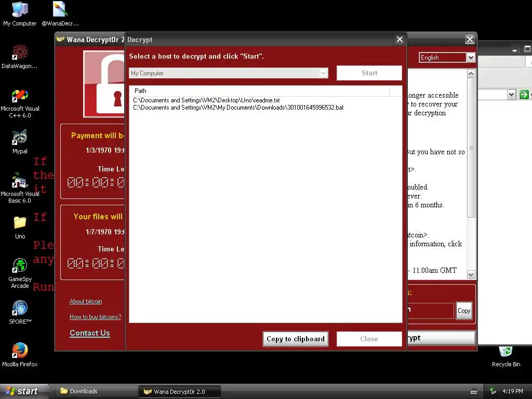Select Microsoft Visual C++ 6.0 shortcut
This screenshot has width=532, height=399.
tap(20, 103)
